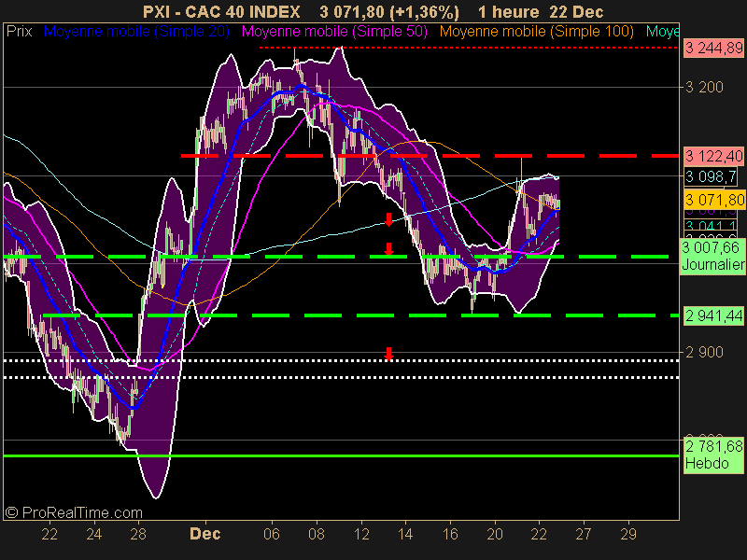This screenshot has height=560, width=747.
Task: Click the +1,36% change value in title
Action: (x=424, y=11)
